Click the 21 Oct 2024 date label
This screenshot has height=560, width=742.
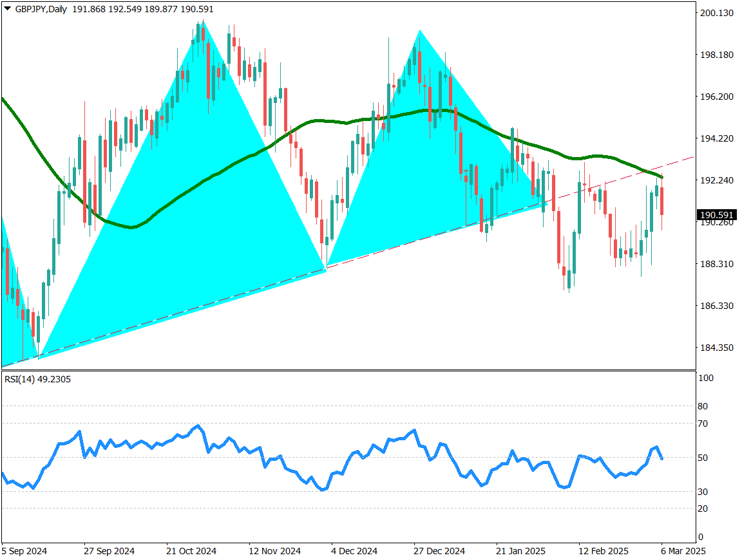[x=191, y=552]
